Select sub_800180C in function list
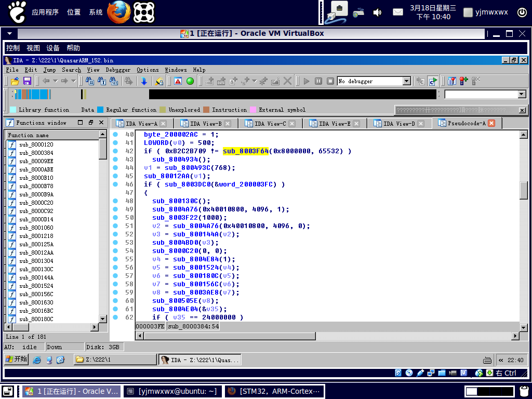The image size is (532, 399). [x=36, y=320]
